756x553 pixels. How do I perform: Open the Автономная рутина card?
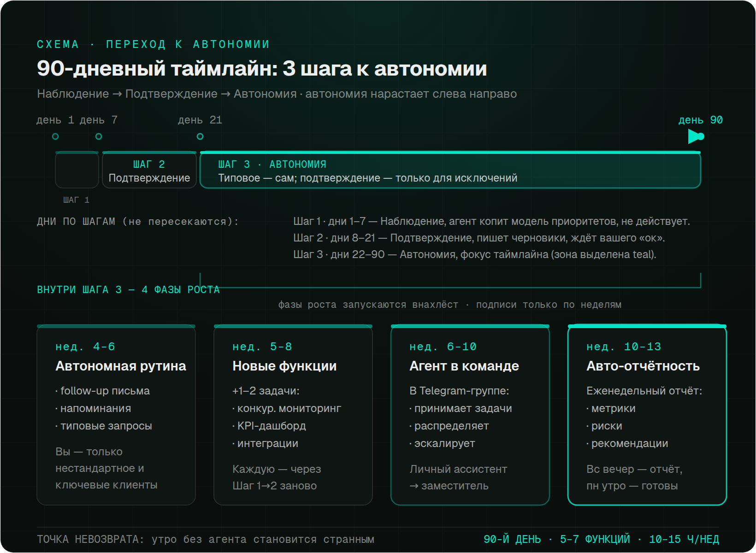[116, 415]
